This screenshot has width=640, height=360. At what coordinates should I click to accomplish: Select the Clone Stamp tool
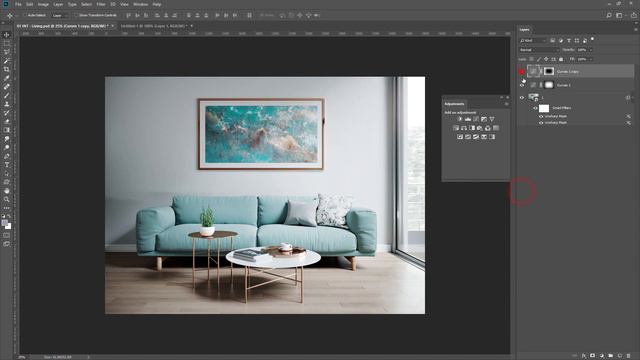(x=7, y=104)
